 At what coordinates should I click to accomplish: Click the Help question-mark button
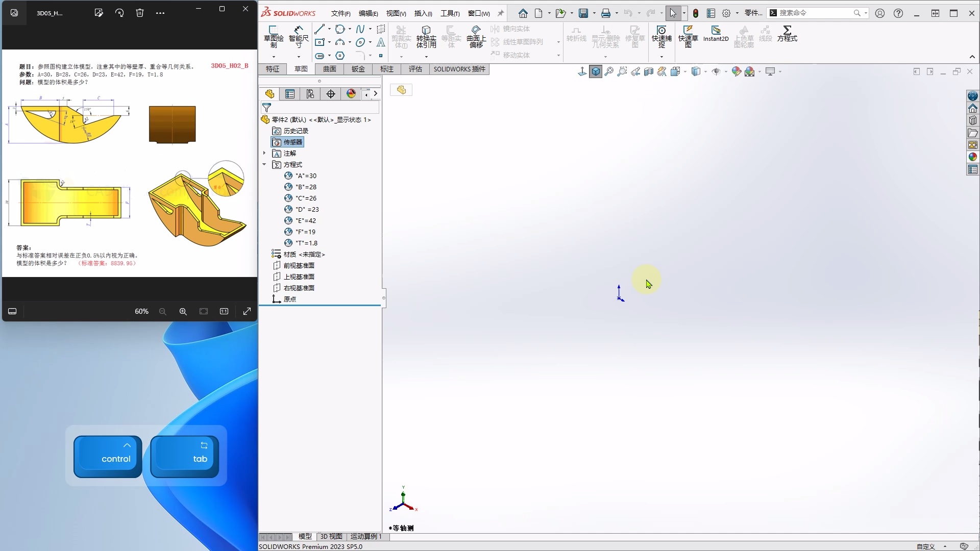[x=898, y=13]
